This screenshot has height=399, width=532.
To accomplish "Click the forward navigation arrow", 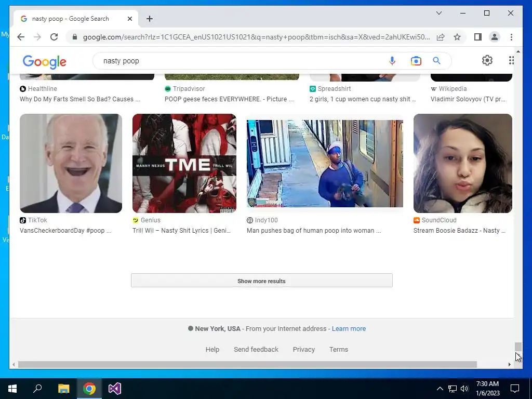I will (37, 37).
